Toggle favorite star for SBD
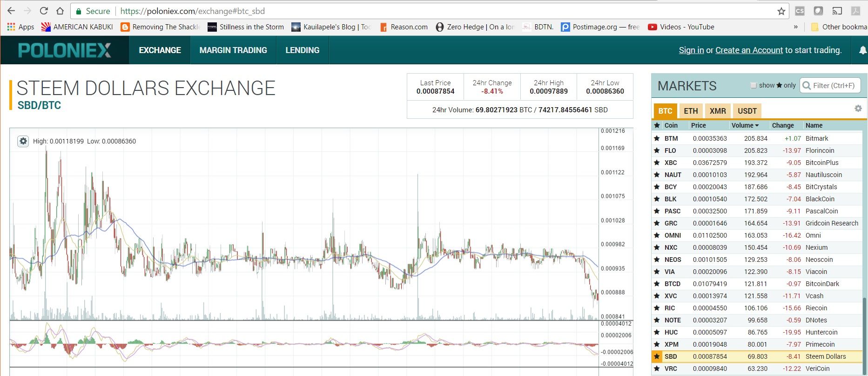 pyautogui.click(x=657, y=356)
